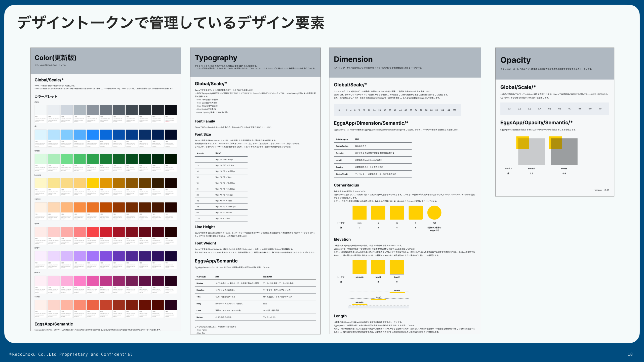Click the zero corner radius square sample
This screenshot has width=644, height=362.
(359, 212)
